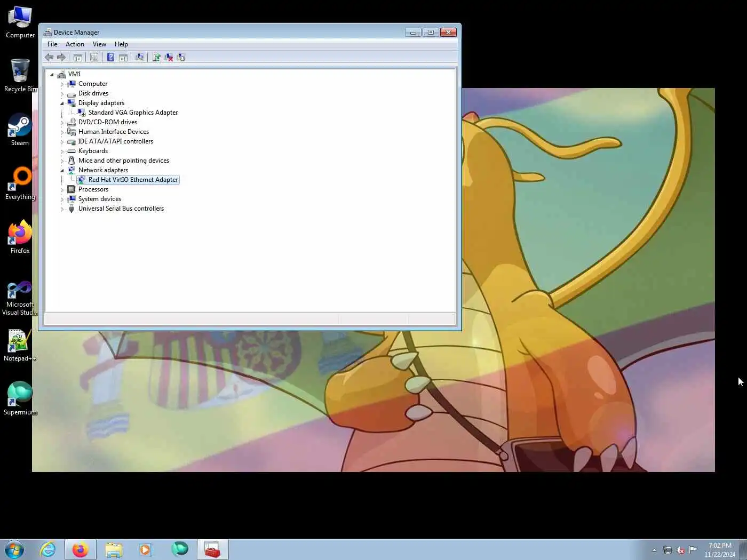The height and width of the screenshot is (560, 747).
Task: Open the Windows Start menu
Action: pyautogui.click(x=14, y=549)
